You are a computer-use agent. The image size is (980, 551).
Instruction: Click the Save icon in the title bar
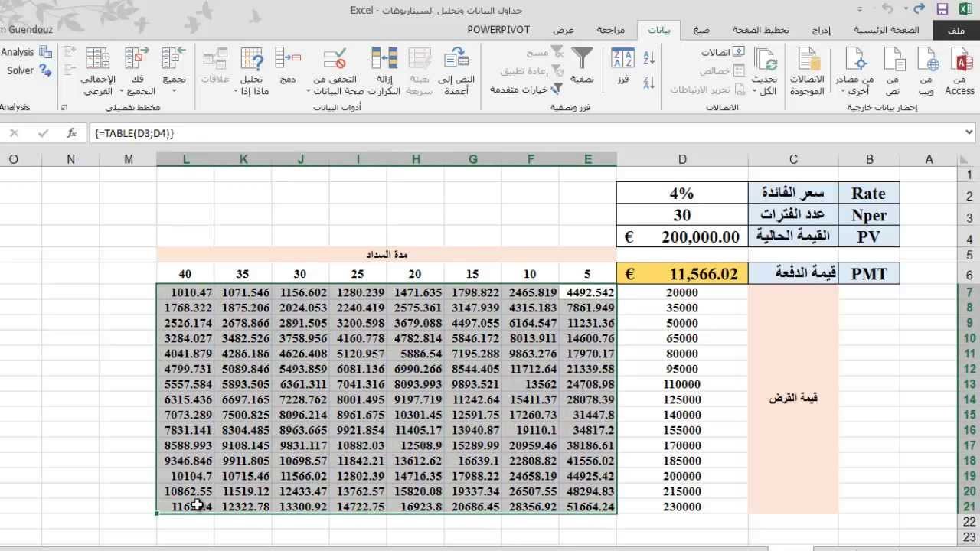click(x=942, y=9)
